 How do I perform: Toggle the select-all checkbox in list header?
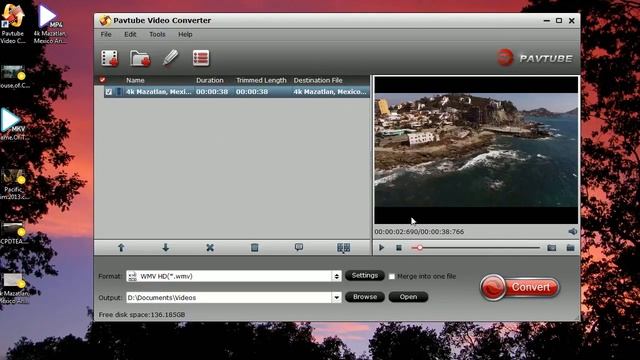[x=102, y=80]
